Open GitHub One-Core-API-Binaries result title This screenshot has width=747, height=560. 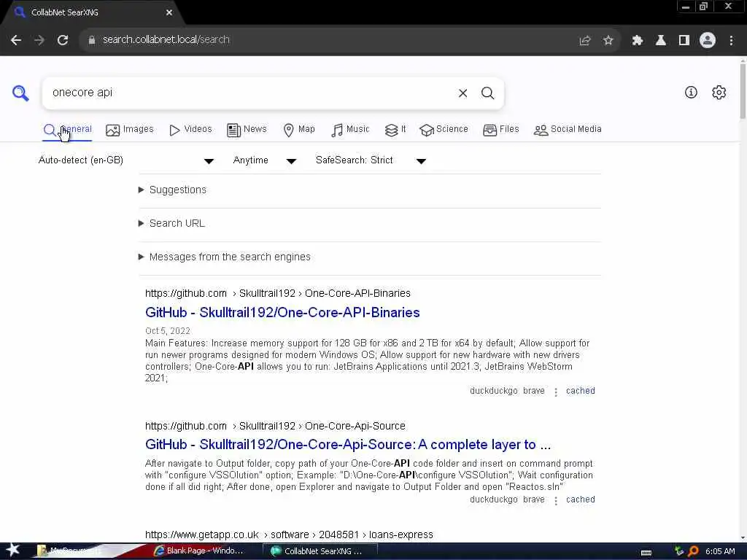pos(282,313)
